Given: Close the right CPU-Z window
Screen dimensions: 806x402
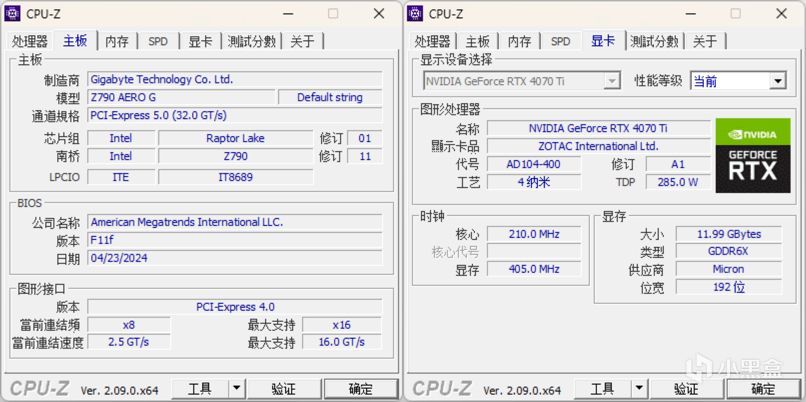Looking at the screenshot, I should coord(781,14).
